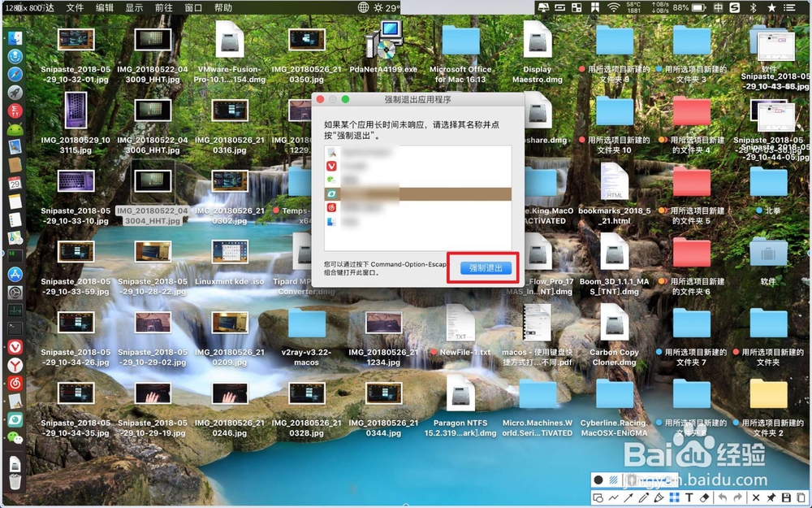The width and height of the screenshot is (812, 508).
Task: Select Microsoft Office for Mac 16.13 folder
Action: [x=460, y=52]
